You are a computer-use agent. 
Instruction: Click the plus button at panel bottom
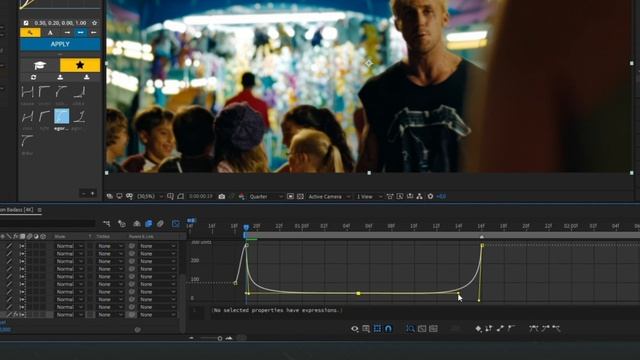93,193
